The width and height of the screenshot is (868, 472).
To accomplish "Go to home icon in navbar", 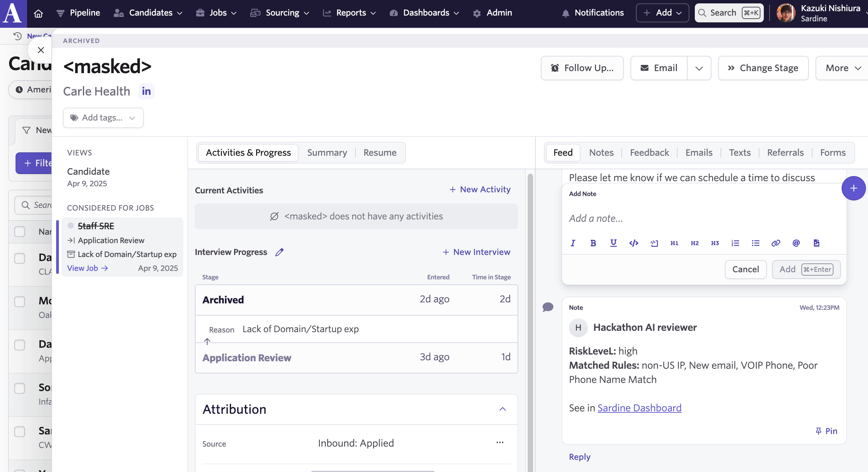I will coord(39,13).
